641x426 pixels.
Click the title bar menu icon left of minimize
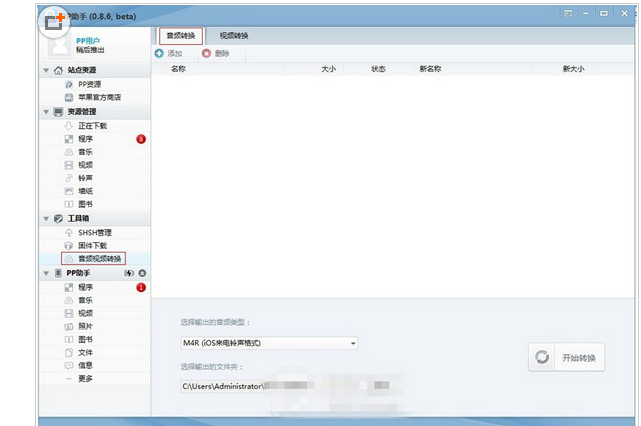[568, 13]
